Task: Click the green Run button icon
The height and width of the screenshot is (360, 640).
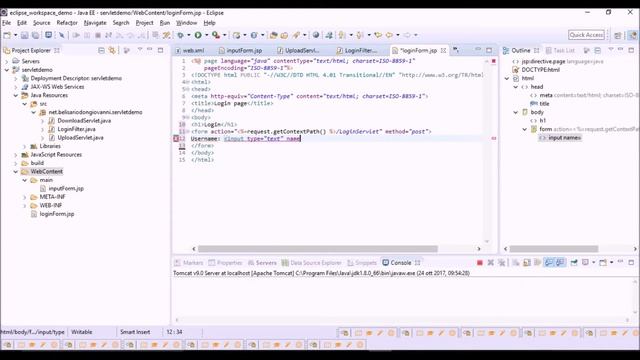Action: (x=198, y=35)
